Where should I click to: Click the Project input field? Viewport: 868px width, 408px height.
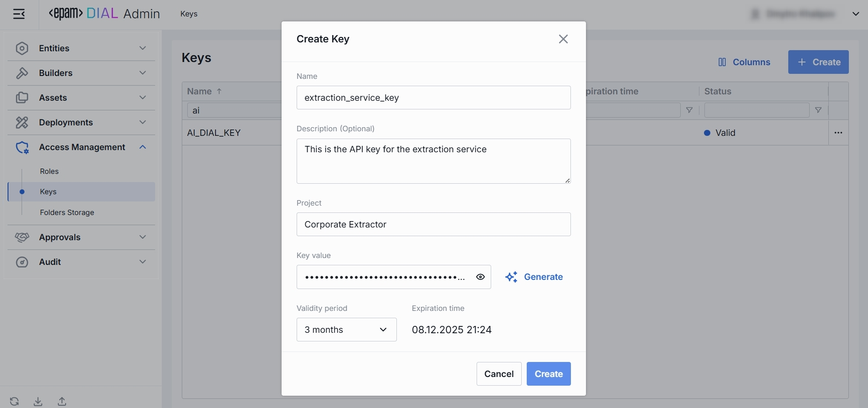(x=433, y=224)
